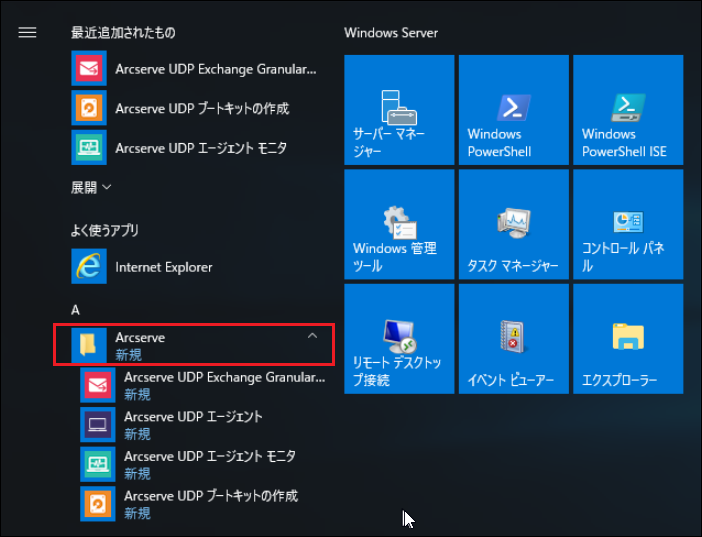This screenshot has width=702, height=537.
Task: Click the letter A section header
Action: tap(75, 310)
